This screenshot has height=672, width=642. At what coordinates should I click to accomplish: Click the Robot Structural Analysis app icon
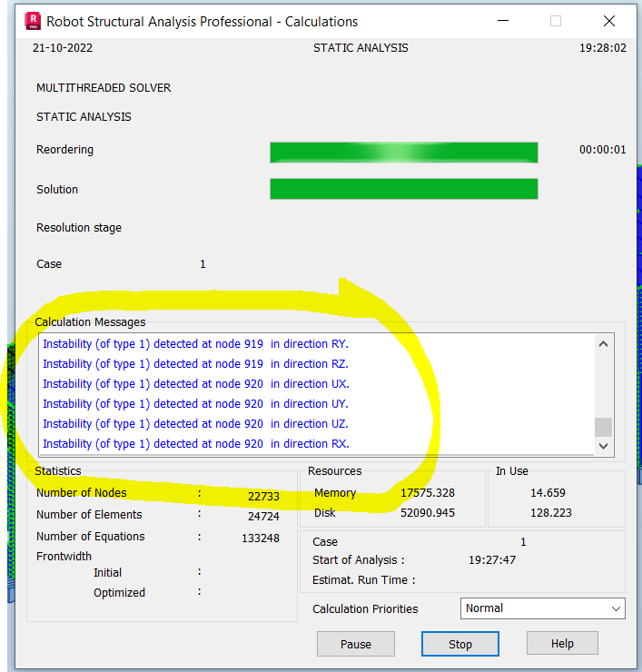coord(33,21)
